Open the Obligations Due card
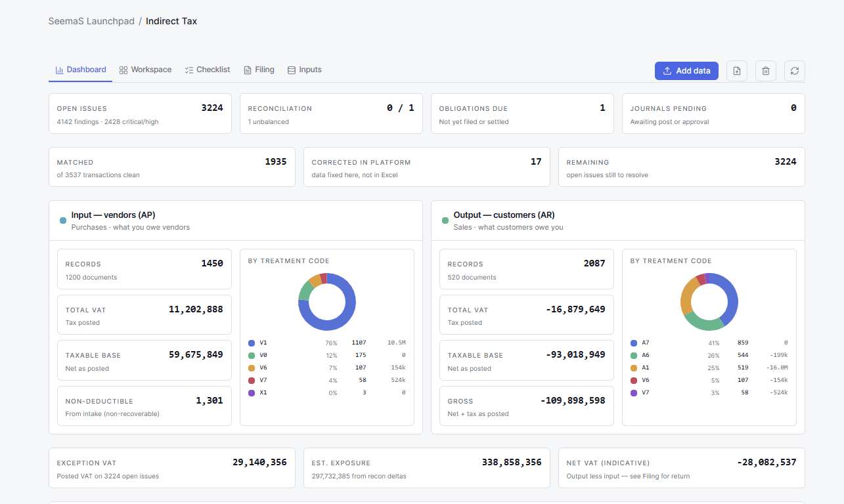 (x=522, y=114)
